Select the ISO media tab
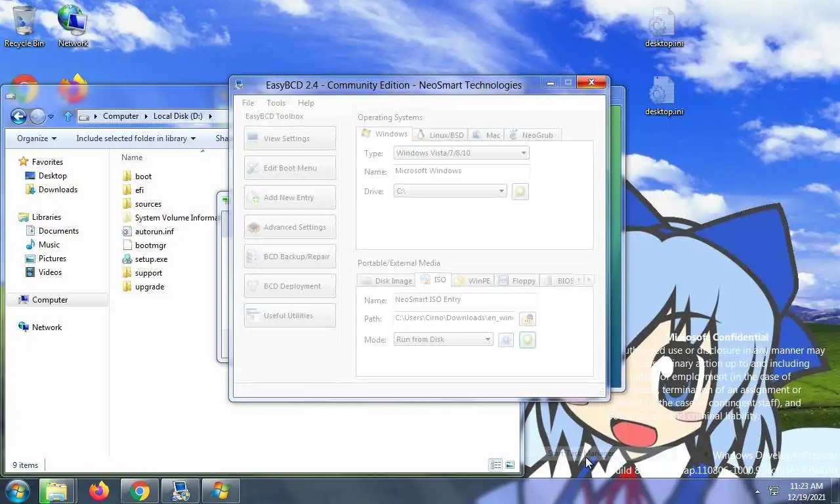Image resolution: width=840 pixels, height=504 pixels. click(x=433, y=280)
